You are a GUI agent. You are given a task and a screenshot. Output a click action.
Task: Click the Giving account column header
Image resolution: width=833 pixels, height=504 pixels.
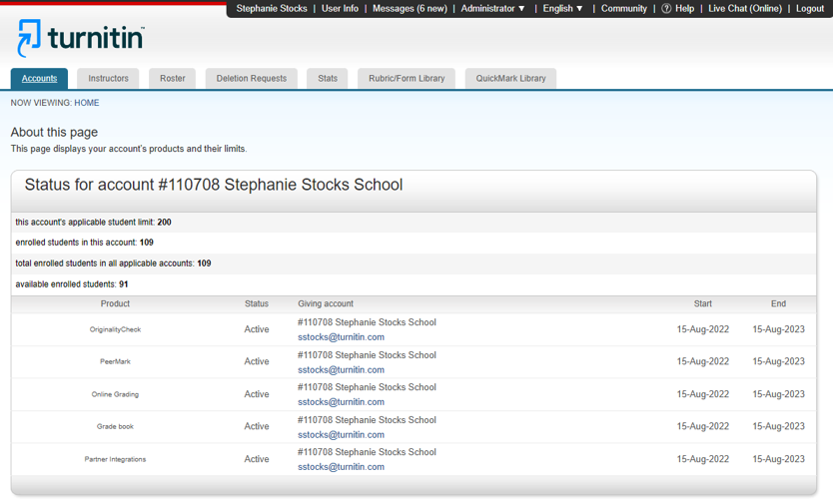tap(326, 303)
